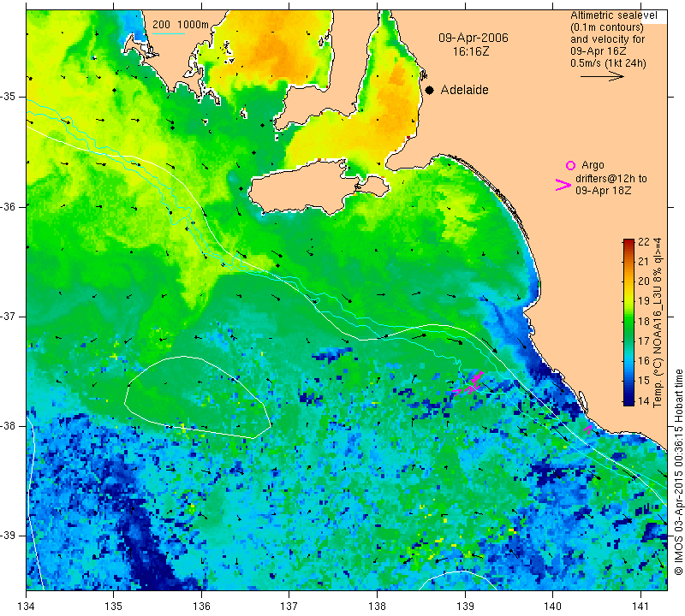This screenshot has width=685, height=616.
Task: Click the 140 longitude axis label
Action: [x=552, y=607]
